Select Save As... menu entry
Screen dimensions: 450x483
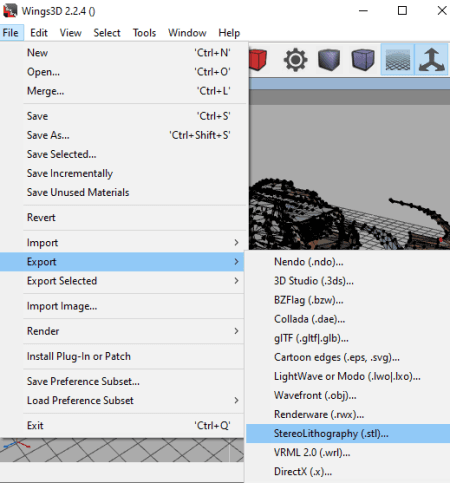(123, 135)
